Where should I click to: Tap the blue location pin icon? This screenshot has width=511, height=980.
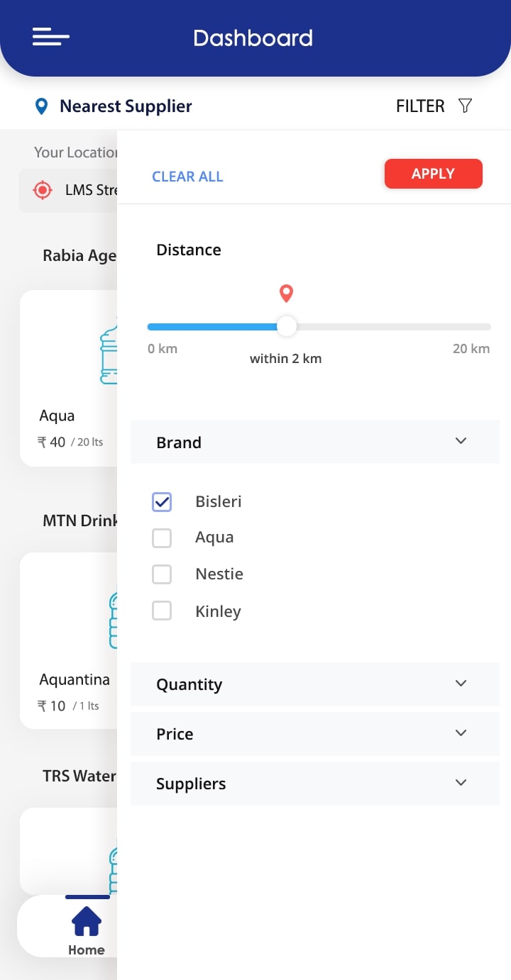pos(41,106)
